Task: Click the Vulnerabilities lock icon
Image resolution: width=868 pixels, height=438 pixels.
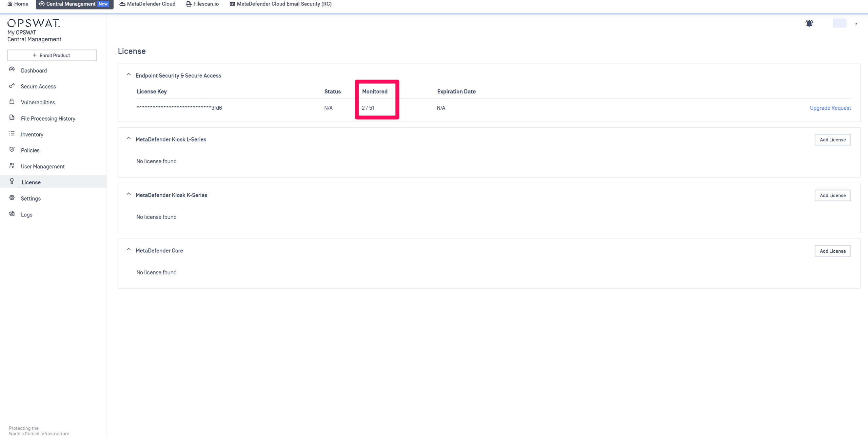Action: tap(12, 102)
